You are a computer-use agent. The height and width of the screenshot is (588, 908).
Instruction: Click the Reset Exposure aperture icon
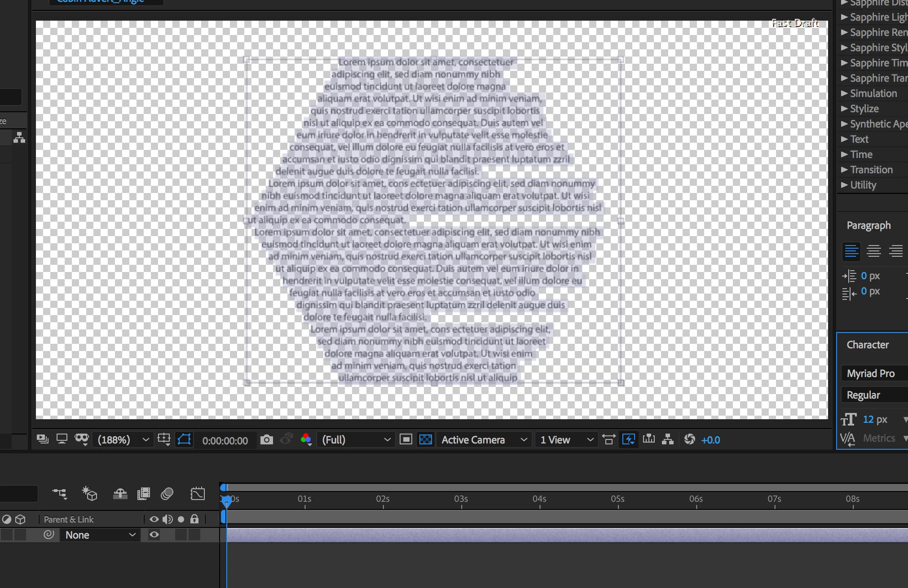tap(689, 439)
